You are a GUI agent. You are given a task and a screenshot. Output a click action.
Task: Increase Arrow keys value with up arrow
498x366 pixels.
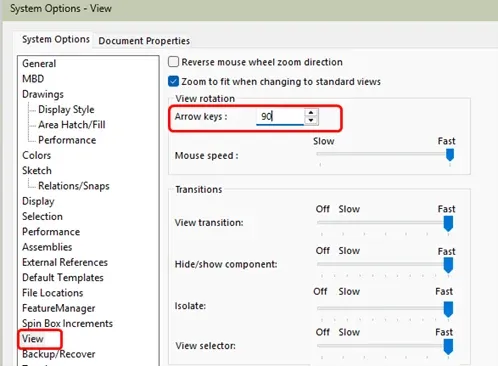(x=311, y=113)
